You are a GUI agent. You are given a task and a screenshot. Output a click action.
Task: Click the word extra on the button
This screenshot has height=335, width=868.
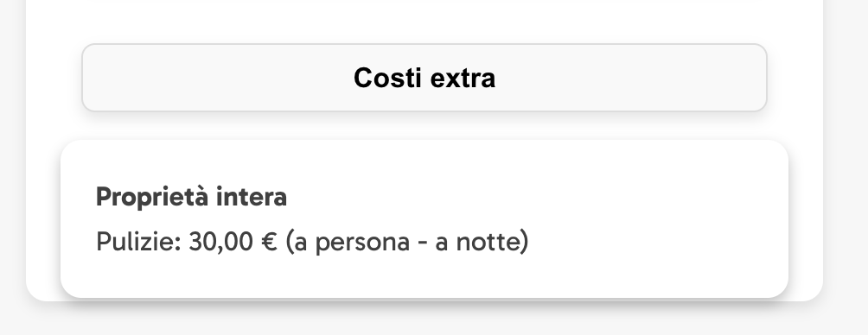[463, 78]
